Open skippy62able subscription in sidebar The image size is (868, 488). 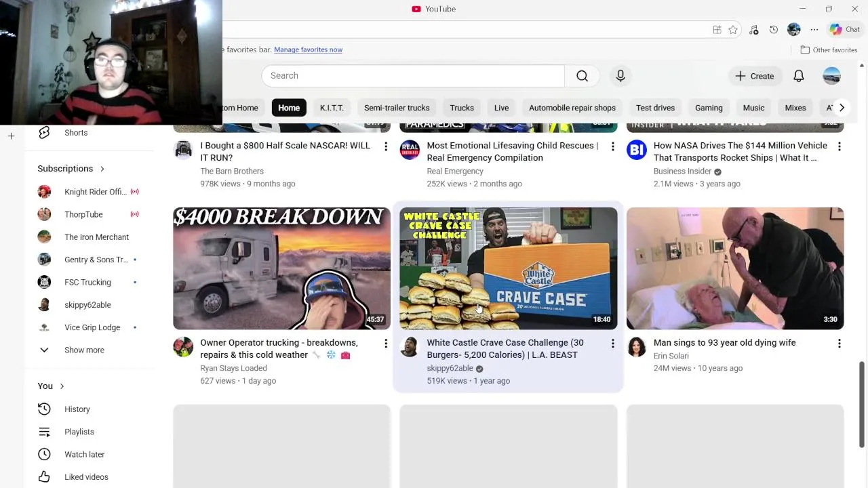90,305
